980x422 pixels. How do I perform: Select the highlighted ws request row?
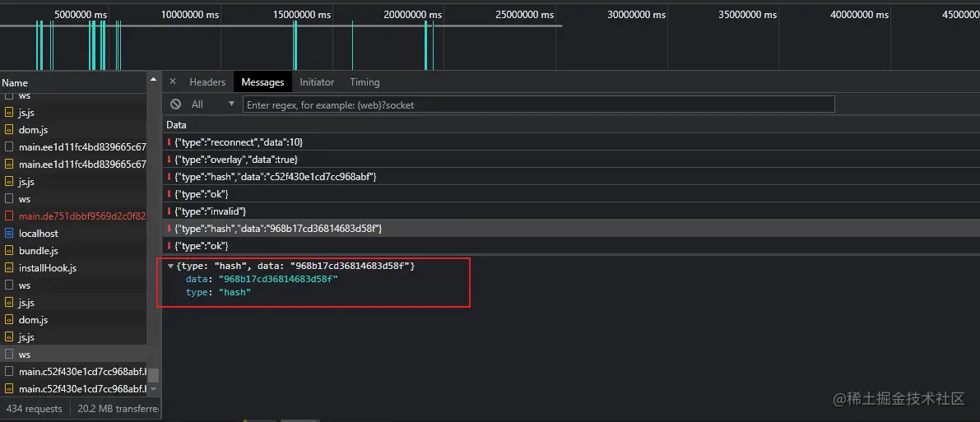coord(74,355)
